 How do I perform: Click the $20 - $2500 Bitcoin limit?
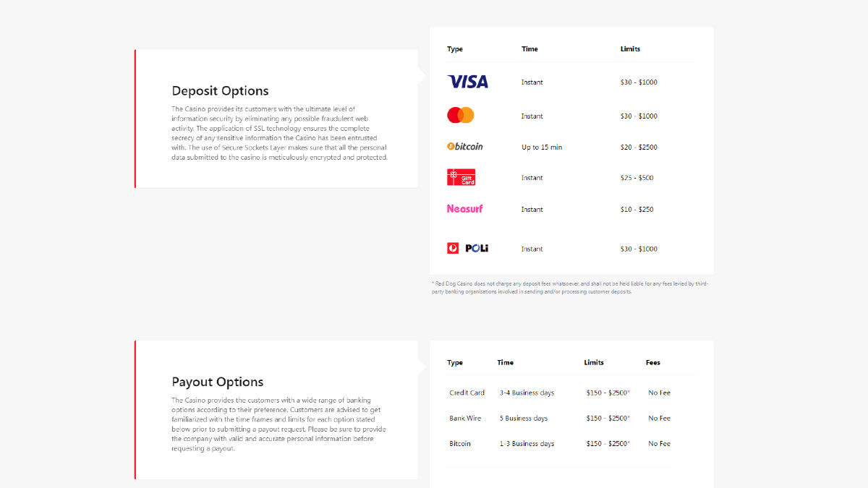point(639,147)
